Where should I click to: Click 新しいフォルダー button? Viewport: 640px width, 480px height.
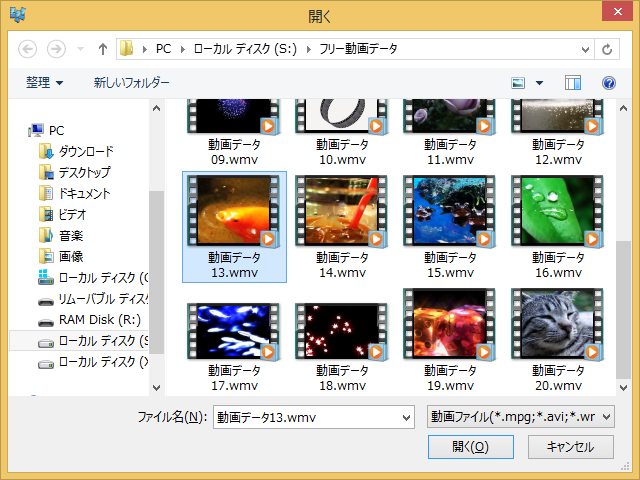click(131, 82)
